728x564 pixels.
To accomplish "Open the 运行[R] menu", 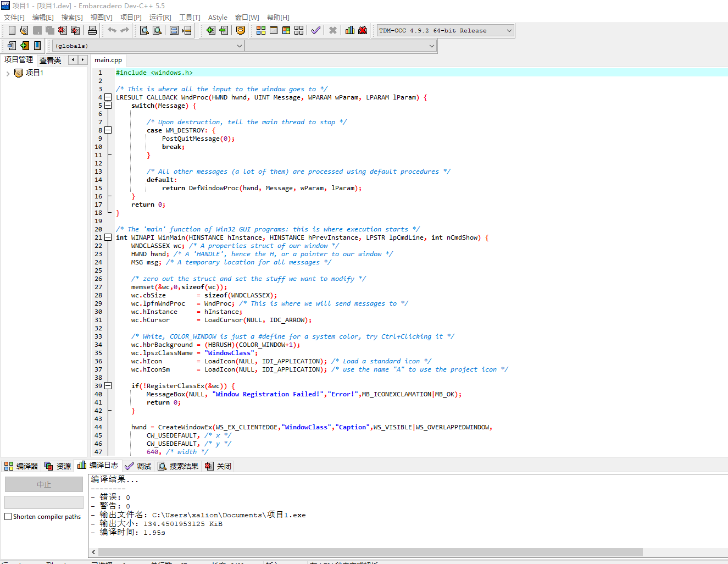I will coord(160,18).
